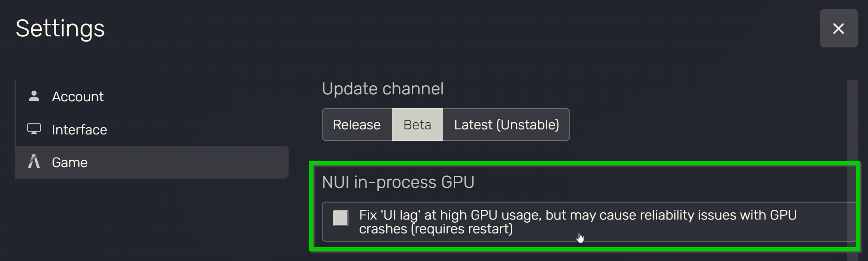Click the "Game" label text
The height and width of the screenshot is (261, 868).
tap(69, 162)
